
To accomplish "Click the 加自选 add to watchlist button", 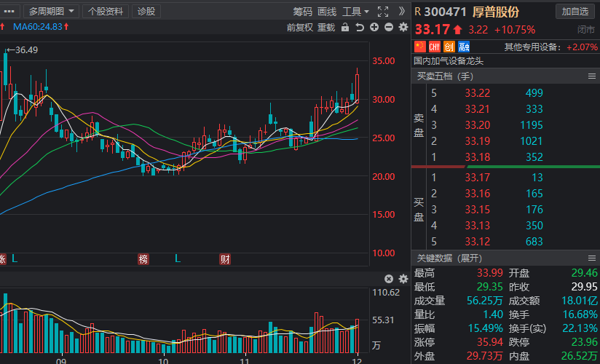I will coord(575,11).
